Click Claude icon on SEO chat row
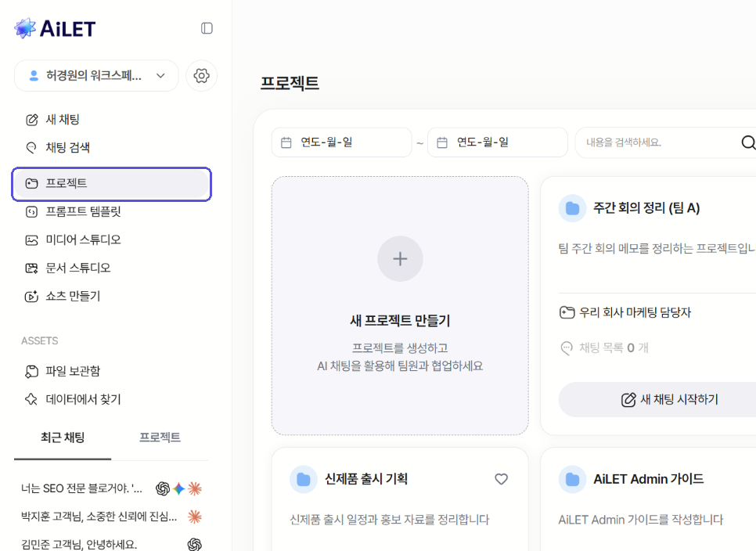Screen dimensions: 756x551 (x=195, y=489)
